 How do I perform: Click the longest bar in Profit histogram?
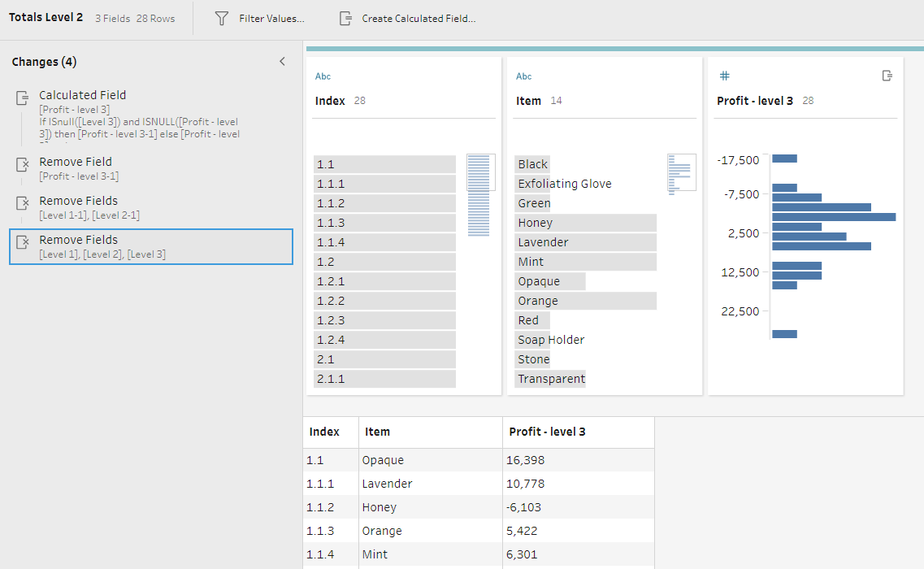[833, 217]
